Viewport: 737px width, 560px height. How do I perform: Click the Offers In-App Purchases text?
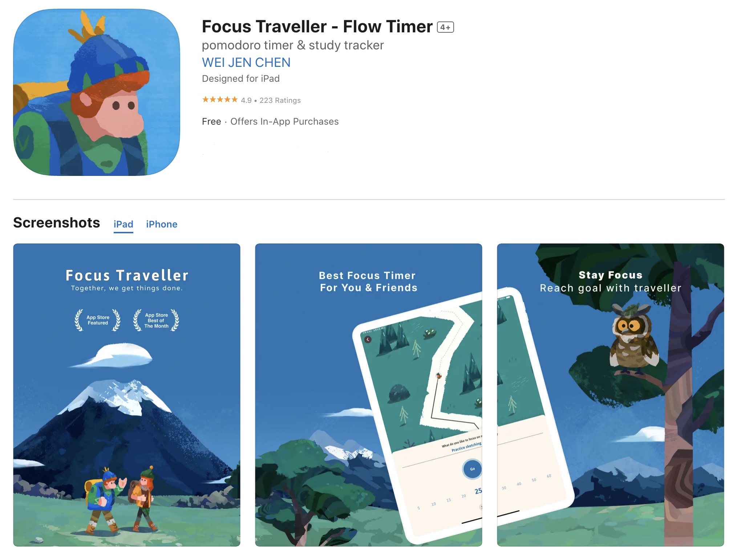[284, 121]
